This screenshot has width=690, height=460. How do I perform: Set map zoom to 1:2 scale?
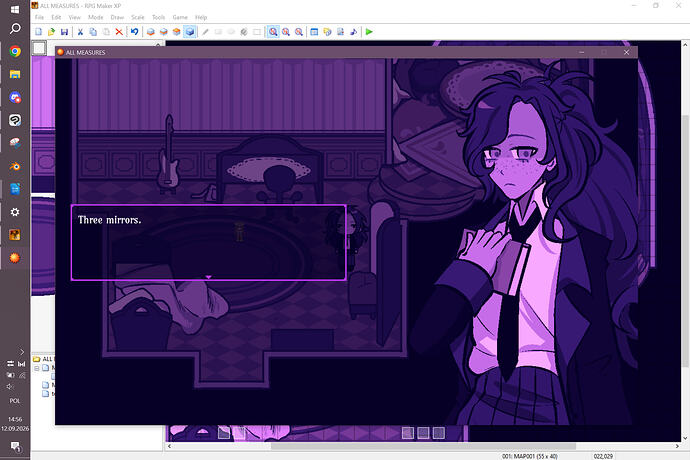(286, 32)
